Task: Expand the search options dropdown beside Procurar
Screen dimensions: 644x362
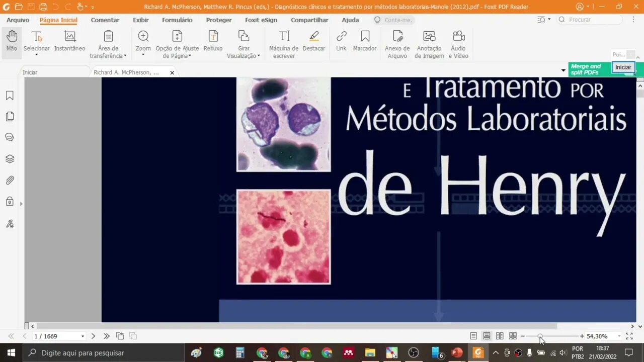Action: coord(549,20)
